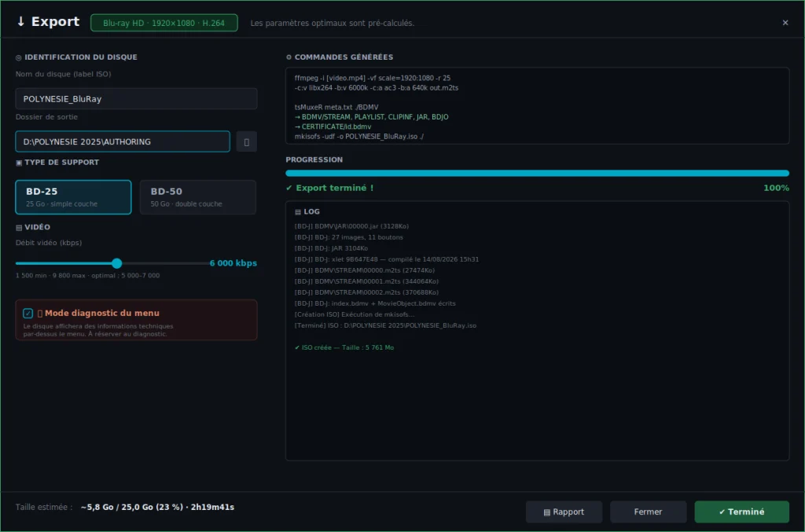Focus the disc name field POLYNESIE_BluRay
The image size is (805, 532).
click(x=136, y=98)
